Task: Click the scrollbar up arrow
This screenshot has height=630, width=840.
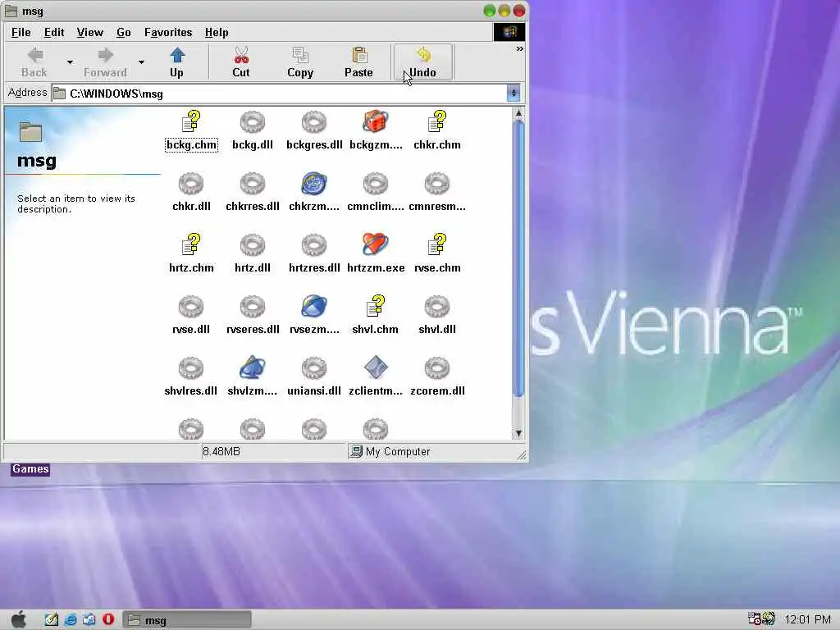Action: pyautogui.click(x=518, y=113)
